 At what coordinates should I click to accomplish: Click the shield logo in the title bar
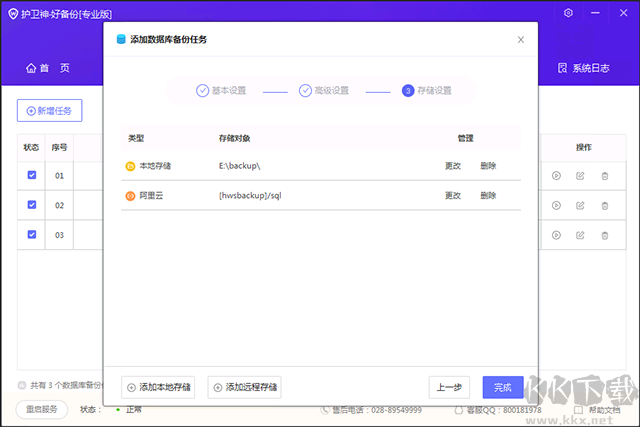click(13, 14)
